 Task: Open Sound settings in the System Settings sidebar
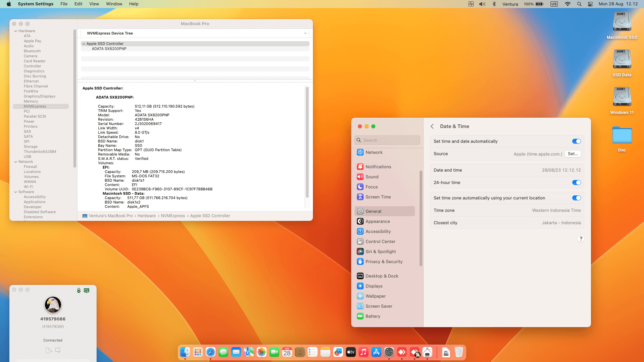click(x=372, y=177)
